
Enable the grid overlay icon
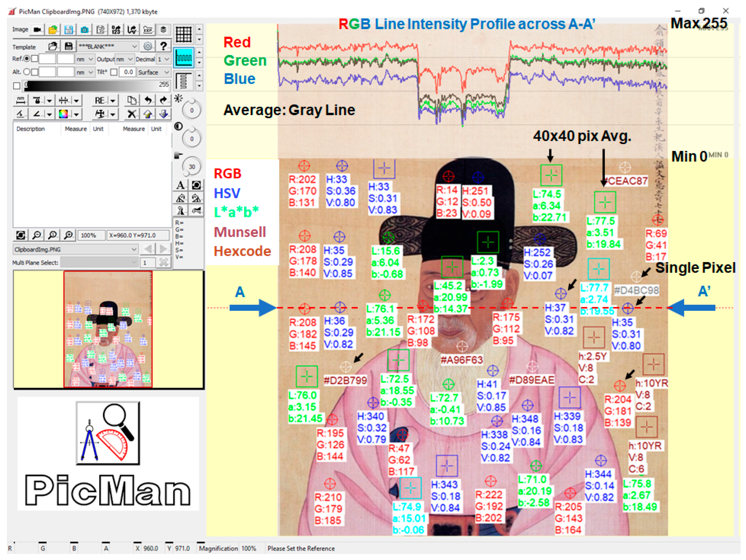coord(184,34)
